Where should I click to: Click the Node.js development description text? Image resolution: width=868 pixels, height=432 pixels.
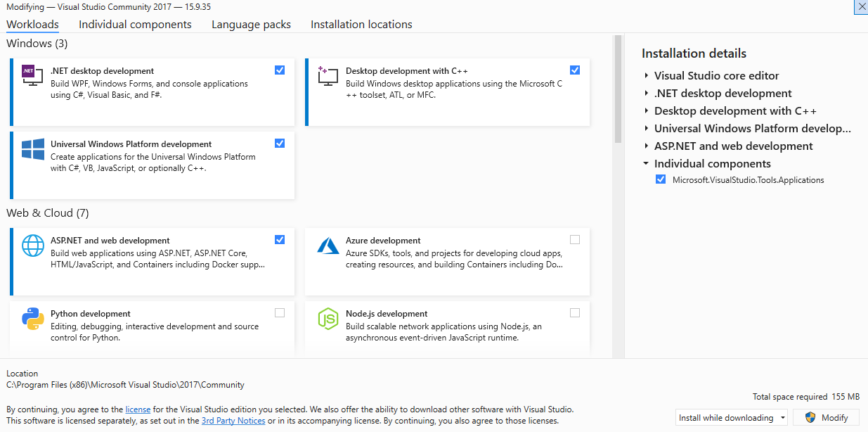443,332
